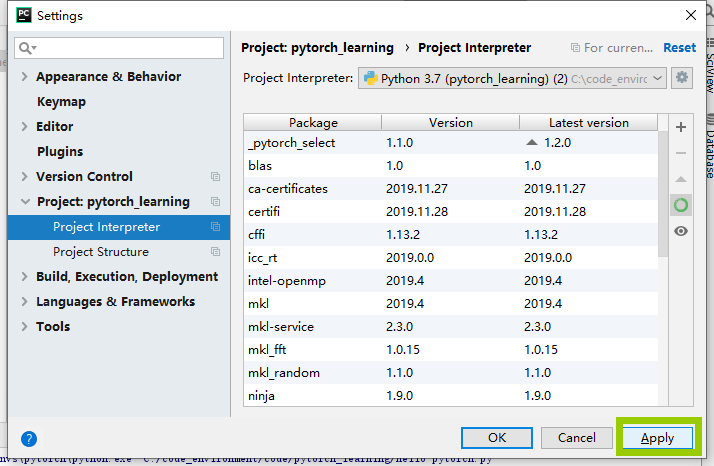Expand the Tools section
Viewport: 714px width, 466px height.
[25, 327]
